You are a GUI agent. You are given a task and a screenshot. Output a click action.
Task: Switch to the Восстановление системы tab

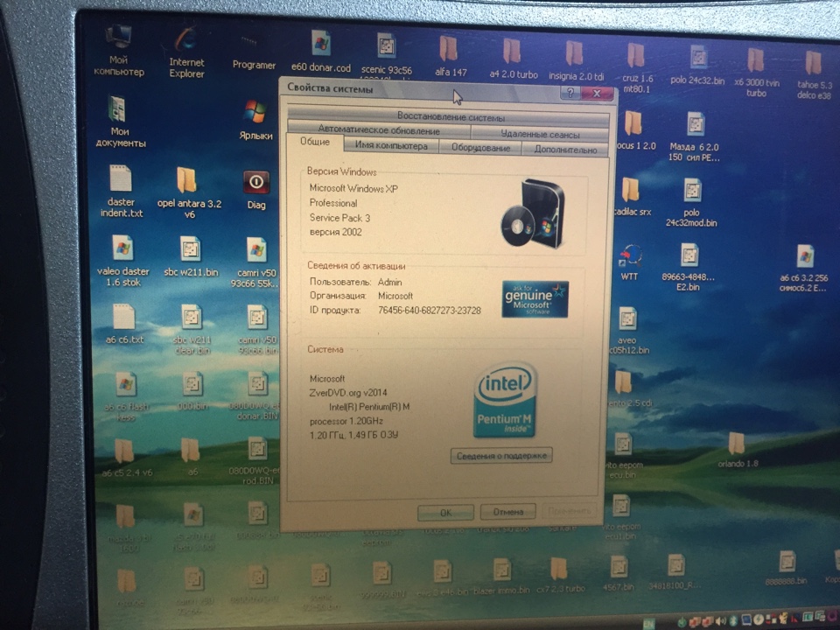[449, 115]
